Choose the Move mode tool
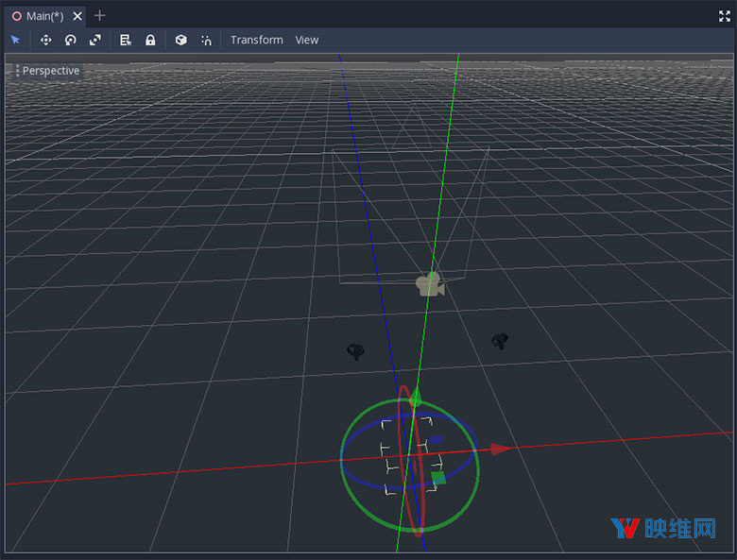The width and height of the screenshot is (737, 560). [x=45, y=40]
